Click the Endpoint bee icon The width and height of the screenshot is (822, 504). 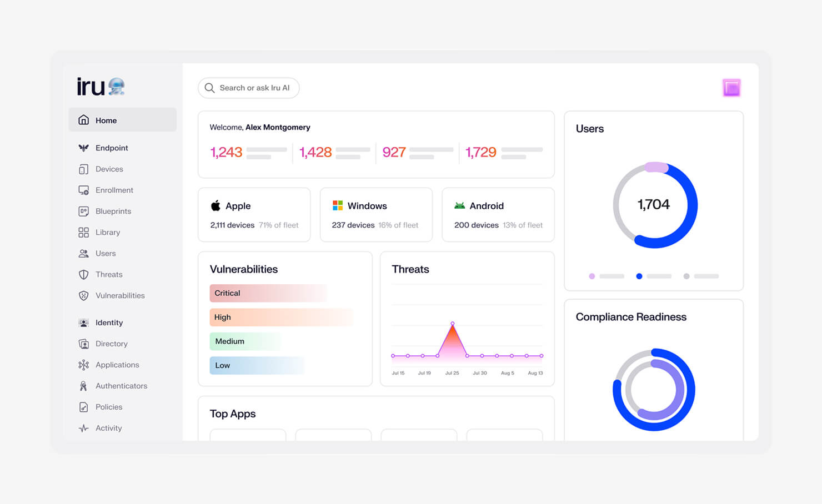(x=83, y=148)
